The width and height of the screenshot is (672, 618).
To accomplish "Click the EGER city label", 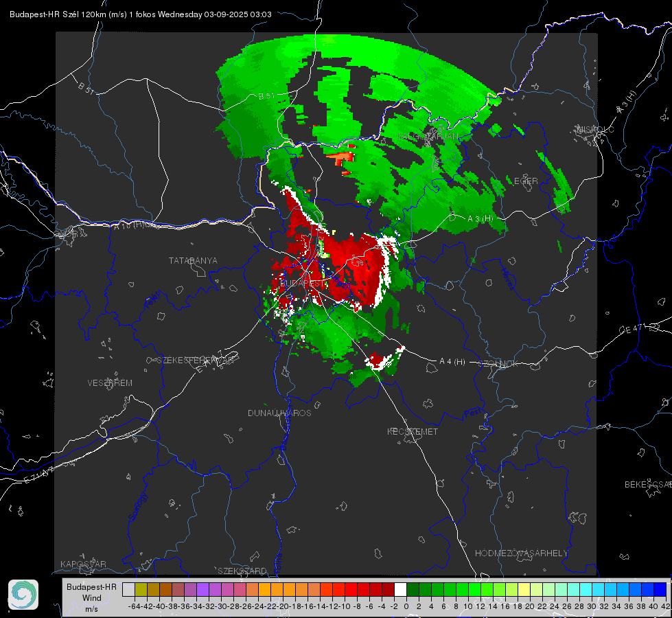I will tap(525, 181).
